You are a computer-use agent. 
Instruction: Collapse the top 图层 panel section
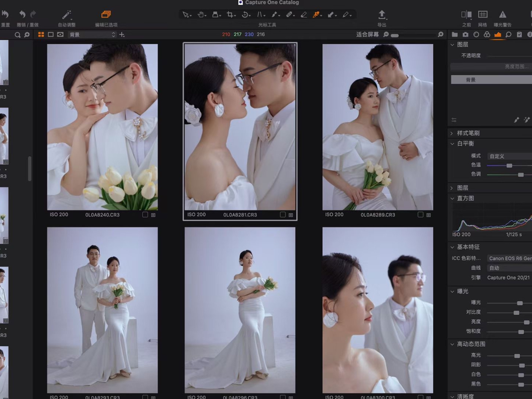tap(452, 45)
